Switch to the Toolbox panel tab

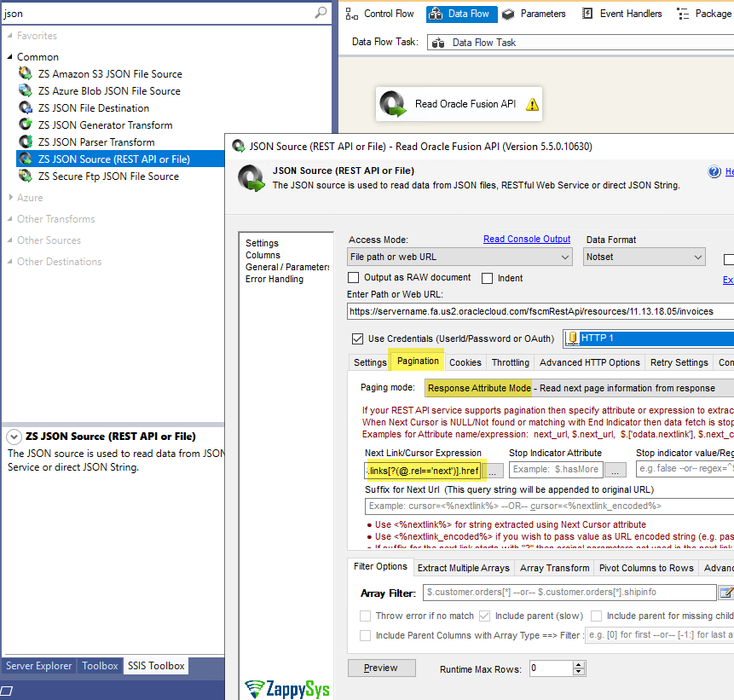[100, 665]
